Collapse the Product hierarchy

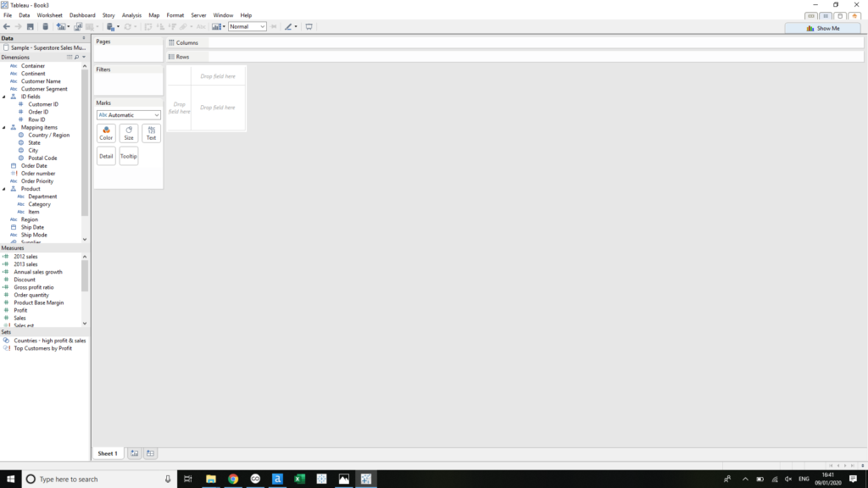[4, 189]
